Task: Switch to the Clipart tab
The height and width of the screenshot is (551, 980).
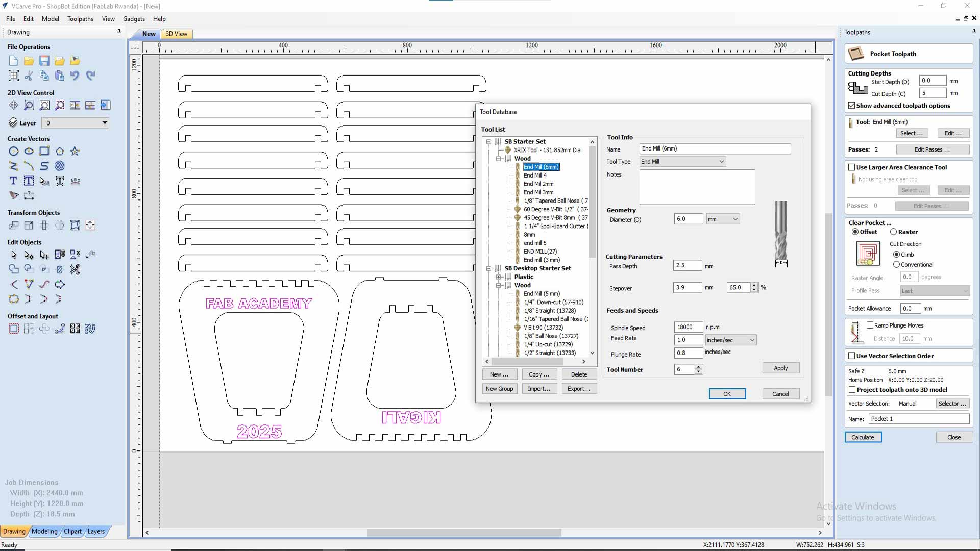Action: (72, 531)
